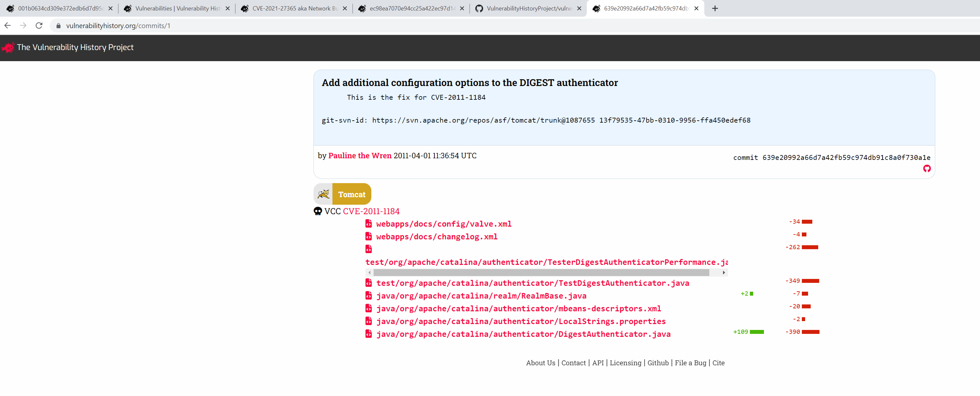Click the file diff icon beside RealmBase.java
The image size is (980, 396).
click(x=368, y=296)
